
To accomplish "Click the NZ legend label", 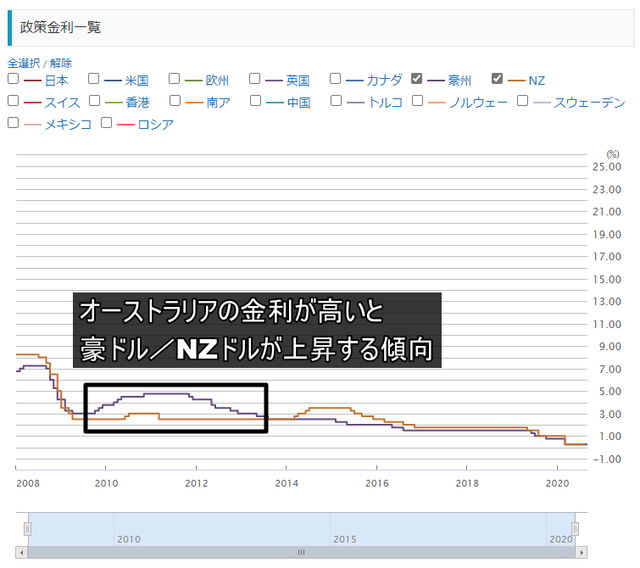I will tap(537, 80).
